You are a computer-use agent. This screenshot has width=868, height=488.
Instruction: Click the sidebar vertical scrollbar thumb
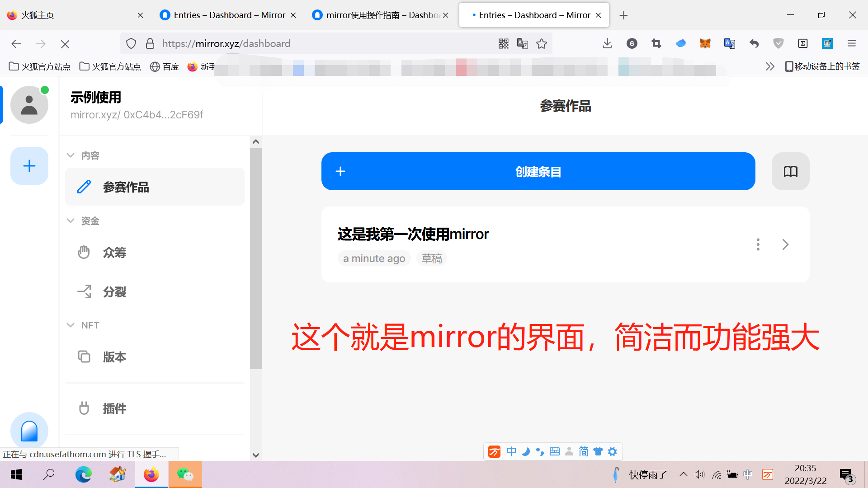256,258
